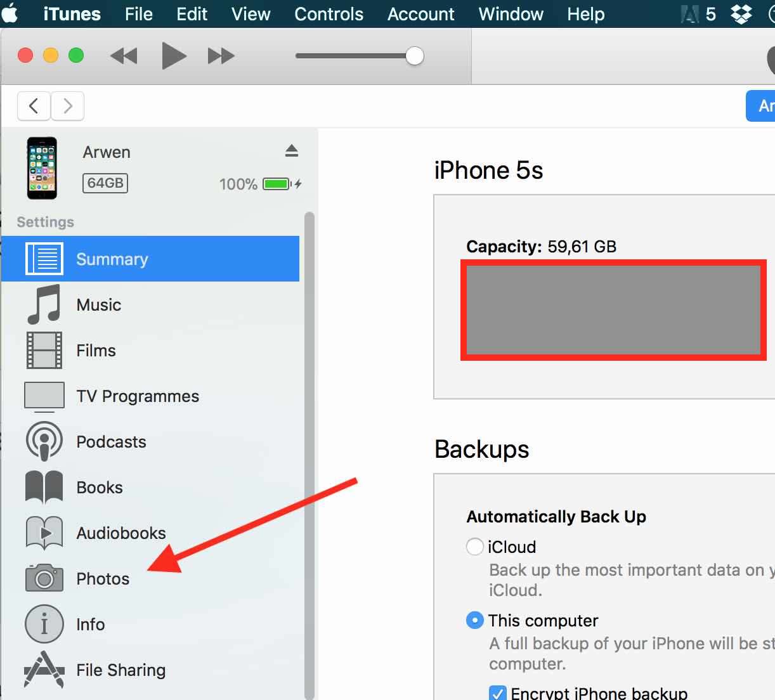Viewport: 775px width, 700px height.
Task: Open the File menu
Action: coord(139,14)
